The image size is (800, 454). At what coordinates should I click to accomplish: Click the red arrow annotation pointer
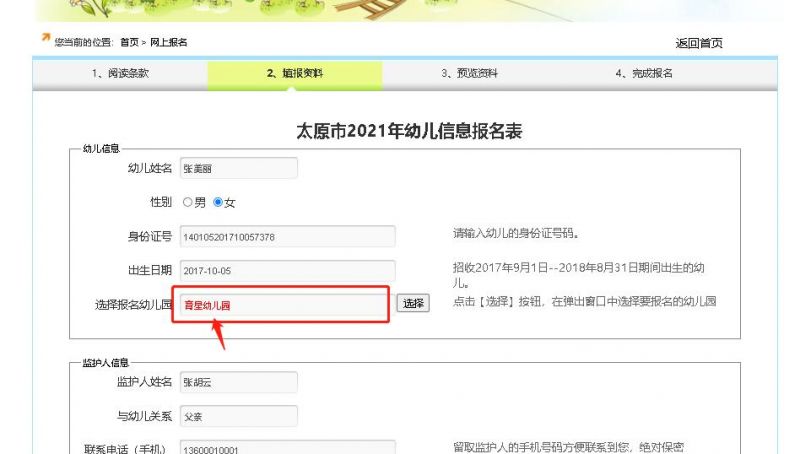(219, 334)
